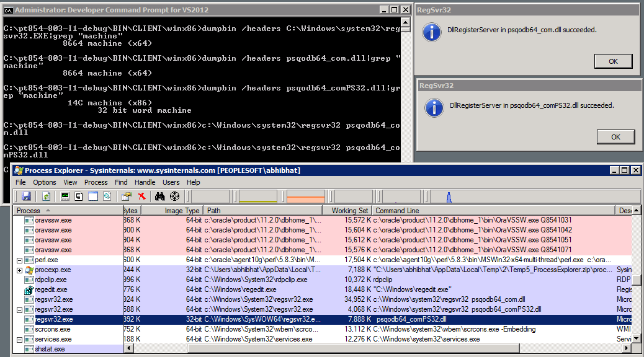Click the info icon in psqodb64_comPS32.dll dialog

coord(434,108)
